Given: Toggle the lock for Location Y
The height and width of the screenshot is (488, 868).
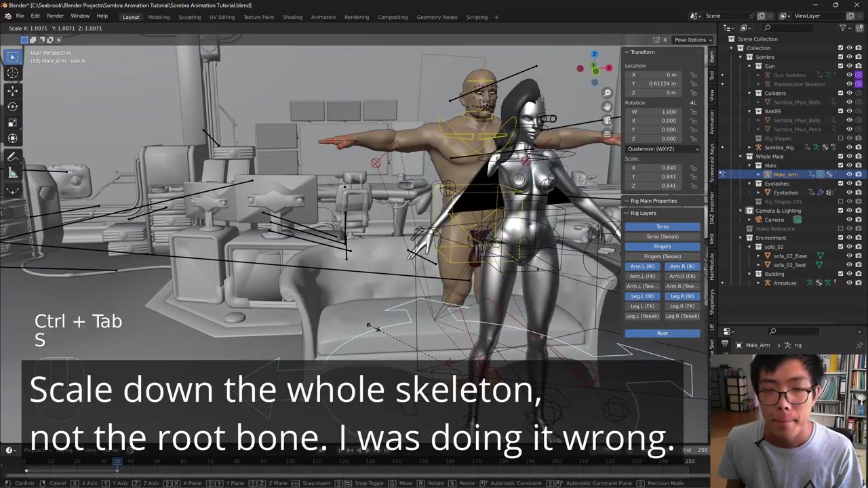Looking at the screenshot, I should 693,83.
